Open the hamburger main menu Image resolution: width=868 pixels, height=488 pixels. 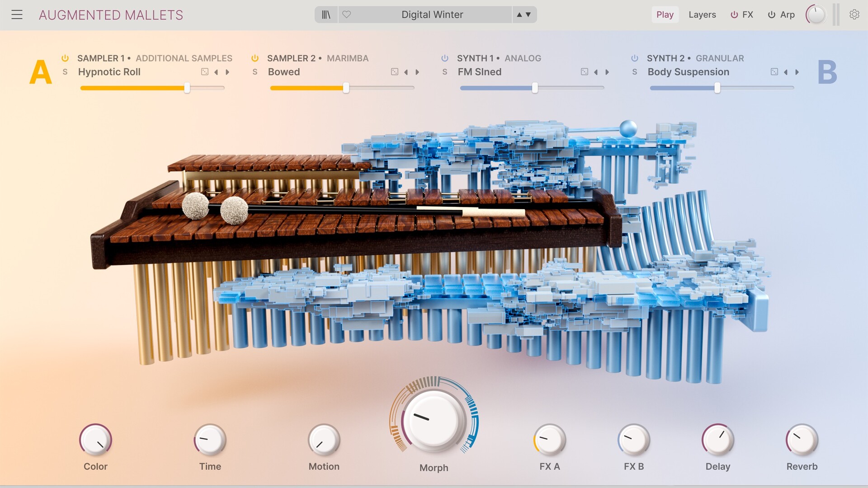[17, 14]
